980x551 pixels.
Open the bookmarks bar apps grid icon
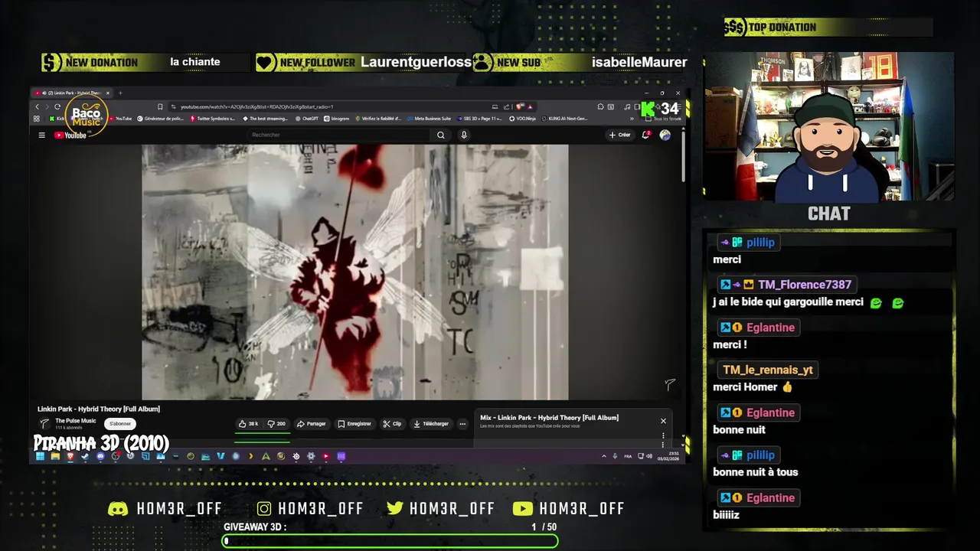point(36,119)
